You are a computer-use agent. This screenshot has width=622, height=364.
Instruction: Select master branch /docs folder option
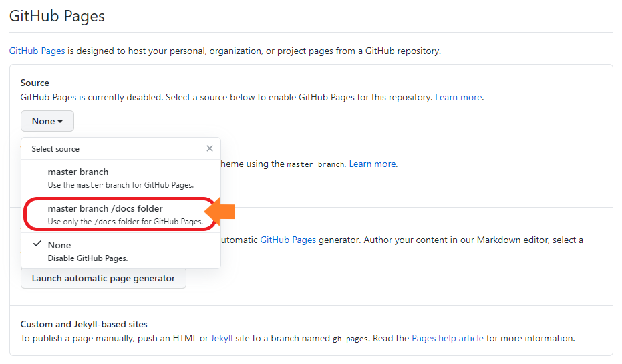click(121, 214)
